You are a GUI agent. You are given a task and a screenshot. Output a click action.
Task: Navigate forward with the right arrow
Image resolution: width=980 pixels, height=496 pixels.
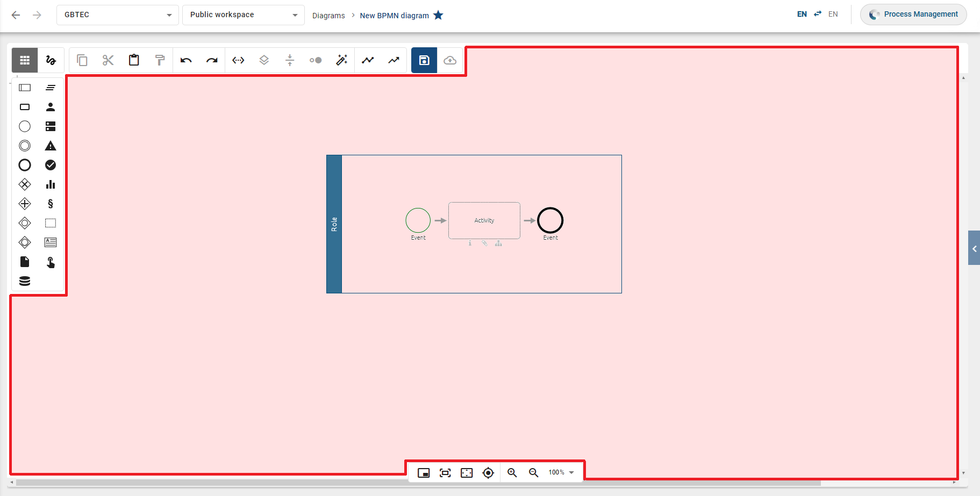(x=37, y=15)
